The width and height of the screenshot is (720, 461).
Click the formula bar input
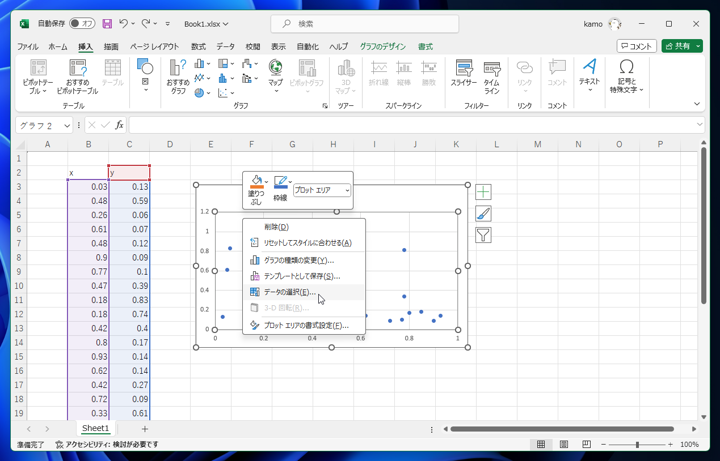click(x=411, y=125)
